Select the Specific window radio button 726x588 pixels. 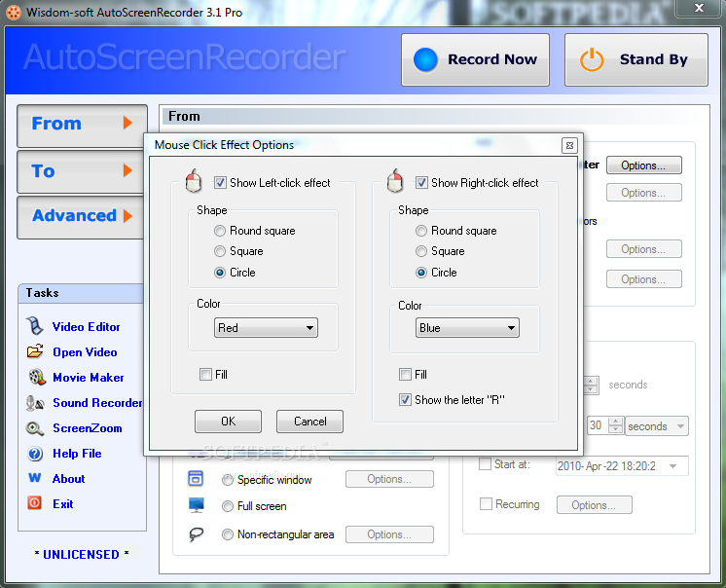228,480
